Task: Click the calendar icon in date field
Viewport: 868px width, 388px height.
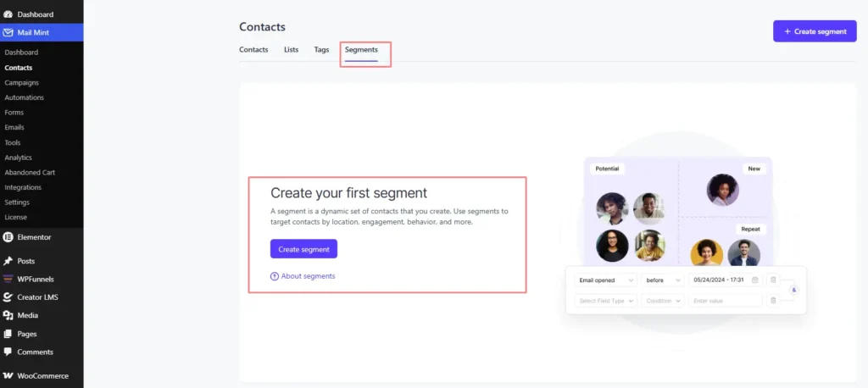Action: pyautogui.click(x=754, y=280)
